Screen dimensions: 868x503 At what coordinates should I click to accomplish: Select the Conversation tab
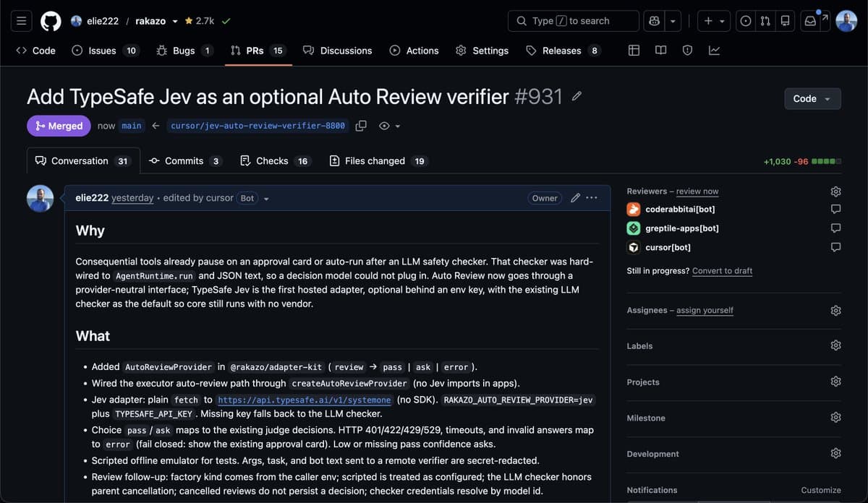tap(82, 160)
